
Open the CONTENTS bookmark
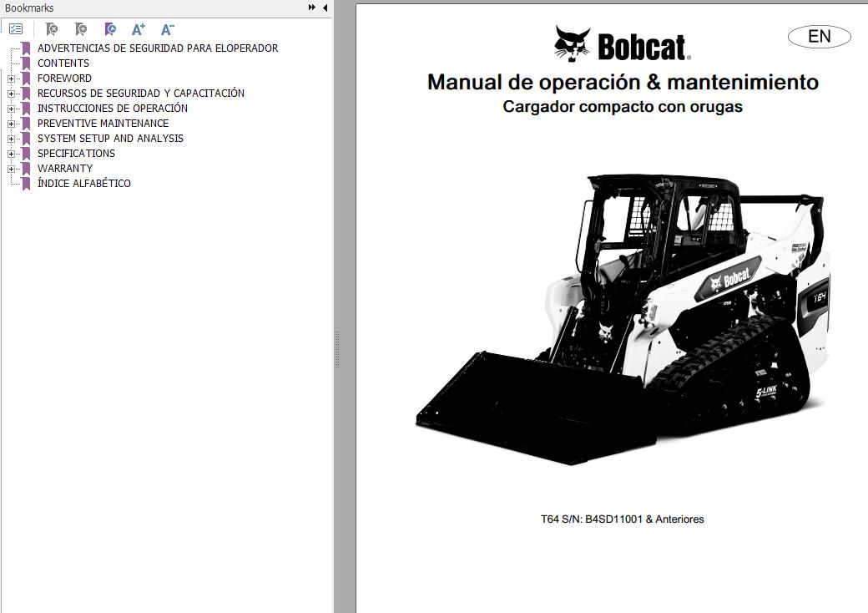click(x=63, y=63)
